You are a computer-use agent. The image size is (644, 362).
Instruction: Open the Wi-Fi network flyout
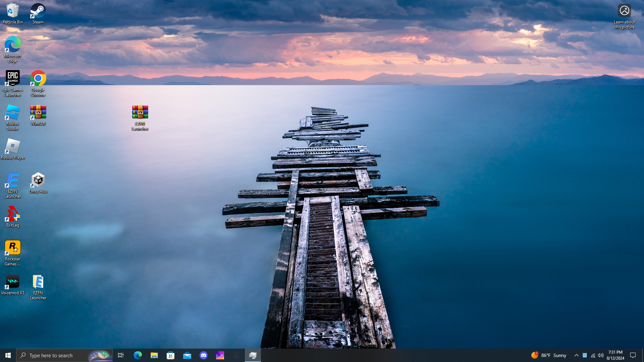(593, 355)
